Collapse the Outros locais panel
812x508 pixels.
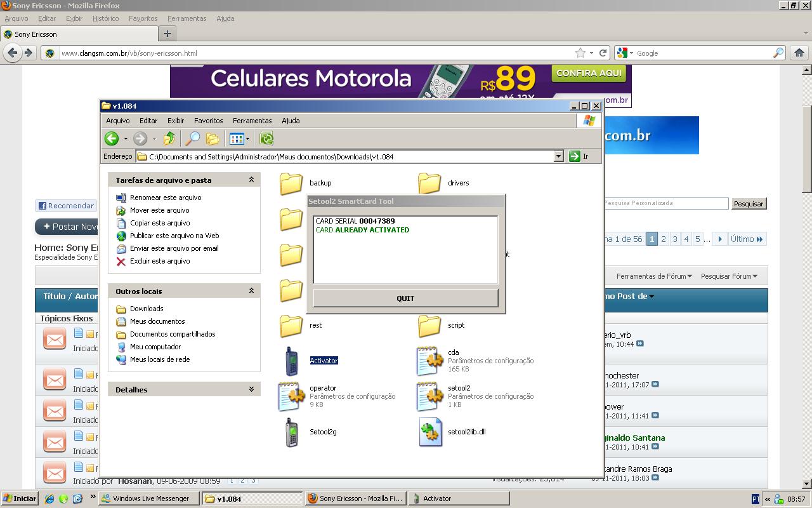pyautogui.click(x=251, y=291)
